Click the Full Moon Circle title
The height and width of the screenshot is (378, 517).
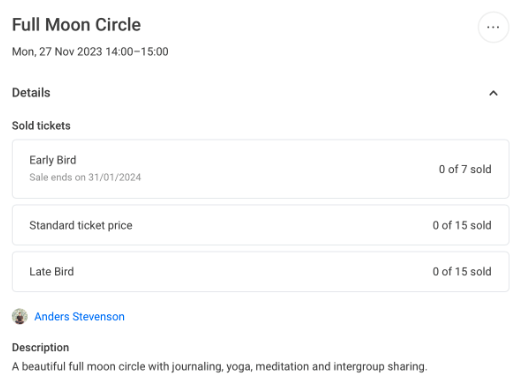pyautogui.click(x=76, y=25)
